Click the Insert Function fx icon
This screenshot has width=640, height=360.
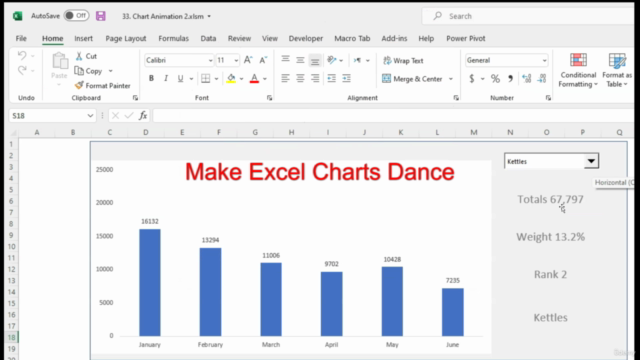(143, 116)
